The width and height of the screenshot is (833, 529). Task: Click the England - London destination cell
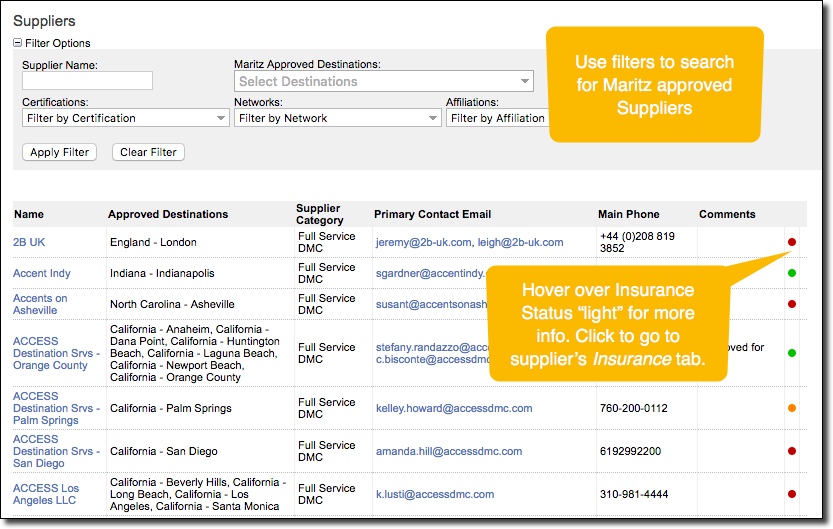154,242
